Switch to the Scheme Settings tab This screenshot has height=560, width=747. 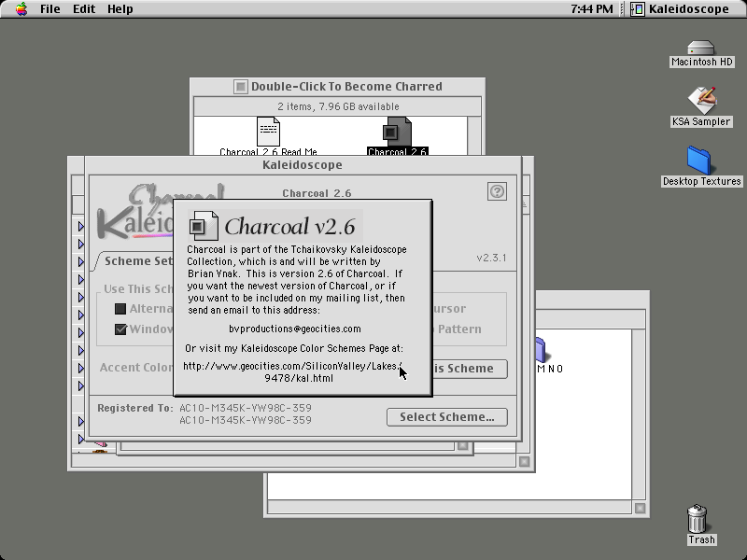tap(138, 261)
